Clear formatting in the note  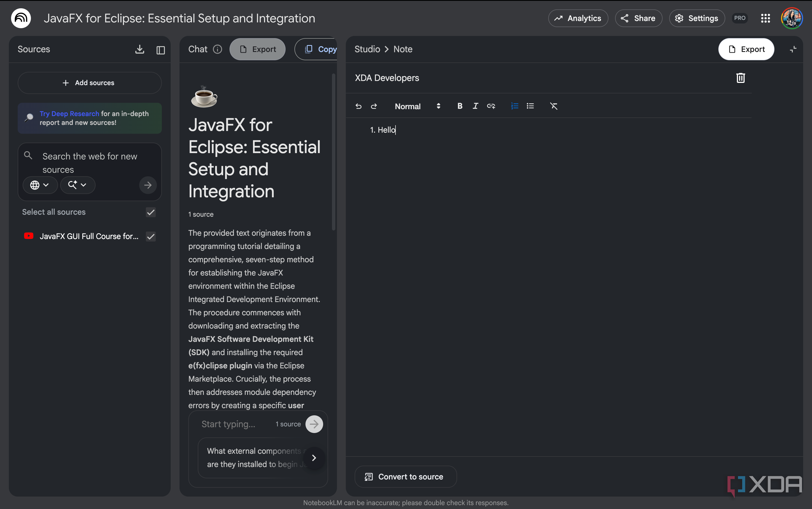(x=554, y=106)
